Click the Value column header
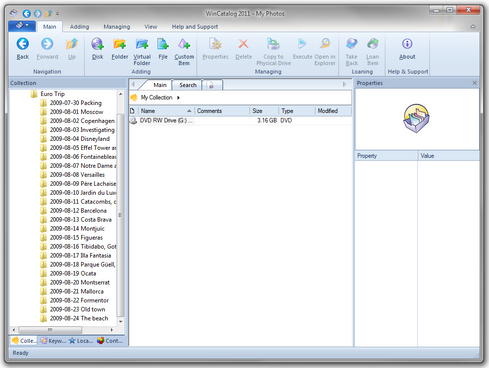This screenshot has width=489, height=368. coord(448,156)
